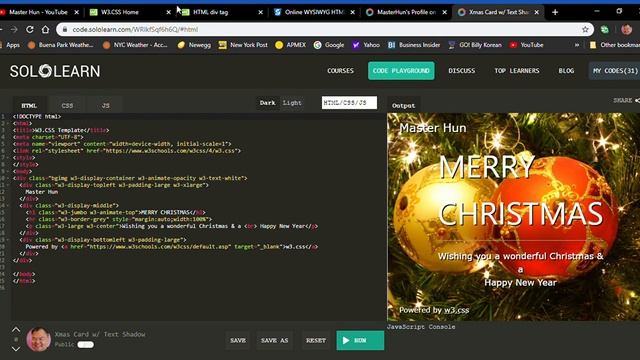640x360 pixels.
Task: Click the SAVE button
Action: tap(238, 340)
